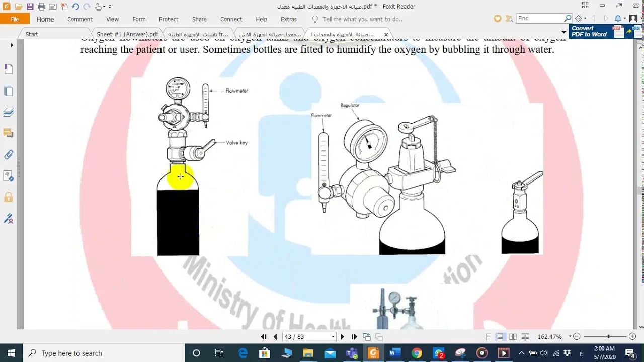Save the document with the floppy disk icon
Screen dimensions: 644x362
point(30,7)
